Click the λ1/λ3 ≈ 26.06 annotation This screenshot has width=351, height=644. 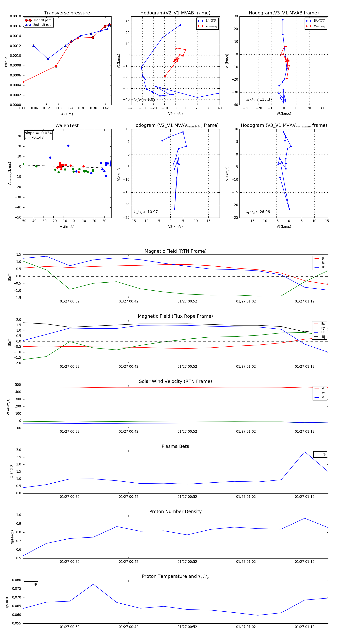(x=258, y=212)
